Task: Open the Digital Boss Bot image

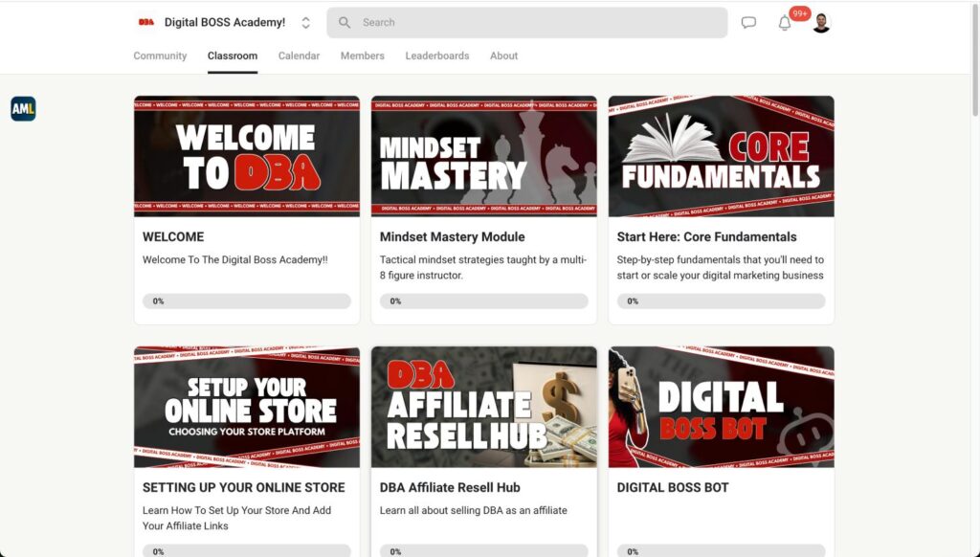Action: click(722, 407)
